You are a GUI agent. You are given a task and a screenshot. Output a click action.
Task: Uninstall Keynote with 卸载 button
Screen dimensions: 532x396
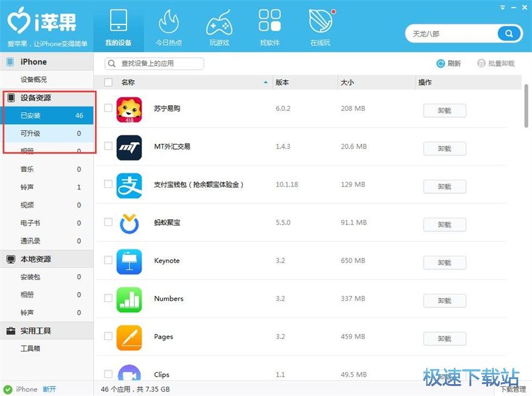coord(444,263)
